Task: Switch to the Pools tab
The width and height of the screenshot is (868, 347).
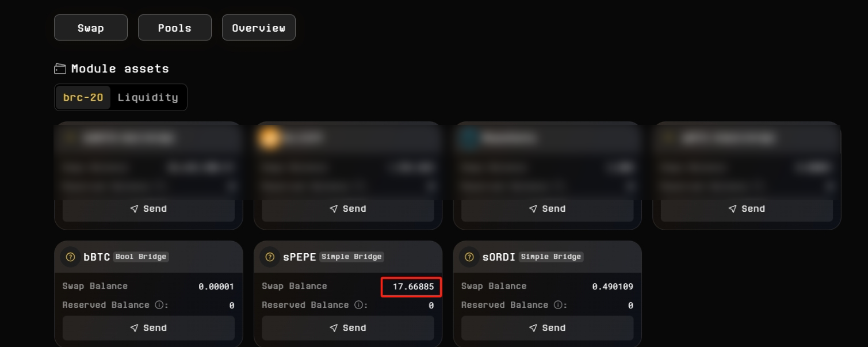Action: pyautogui.click(x=175, y=28)
